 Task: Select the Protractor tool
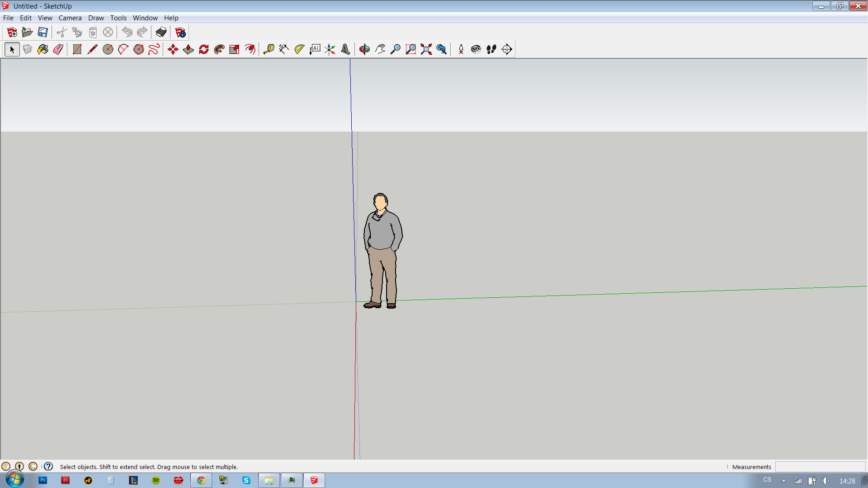coord(299,49)
